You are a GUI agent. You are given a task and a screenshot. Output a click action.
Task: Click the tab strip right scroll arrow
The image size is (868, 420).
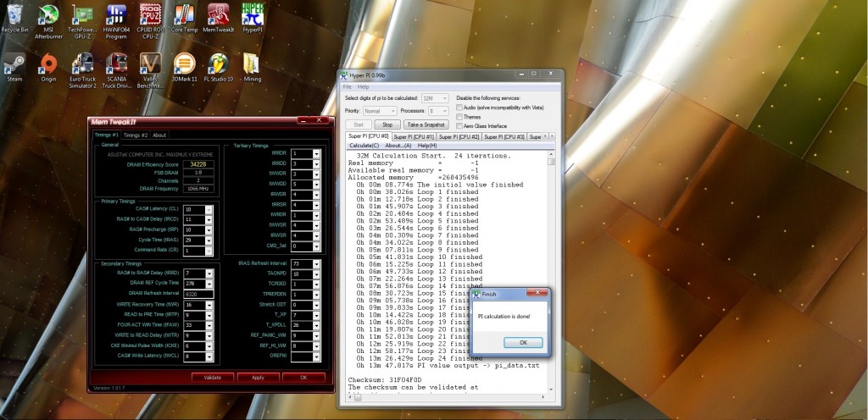click(x=551, y=136)
